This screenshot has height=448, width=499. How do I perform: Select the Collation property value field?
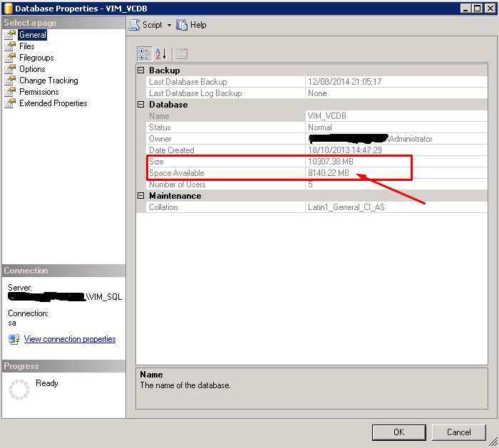[394, 207]
